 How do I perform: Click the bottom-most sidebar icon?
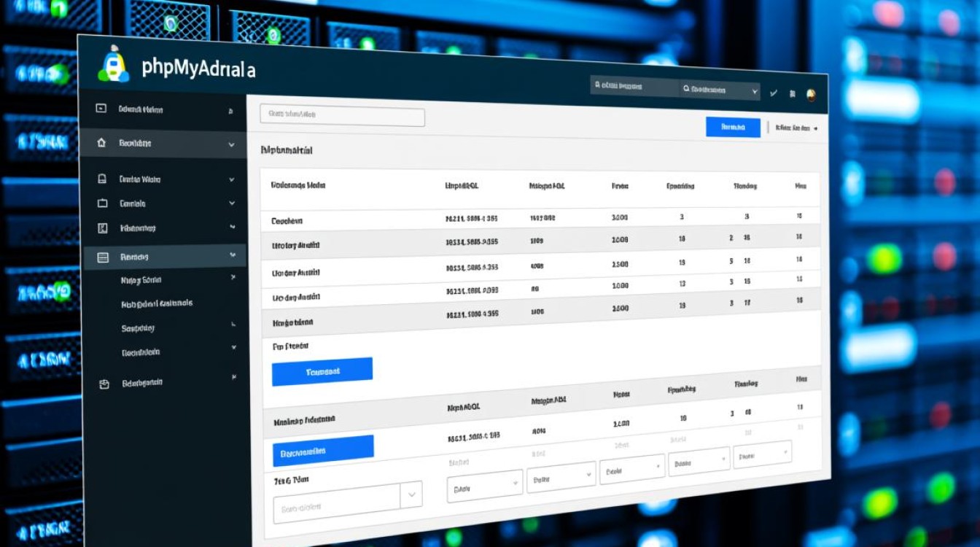103,384
